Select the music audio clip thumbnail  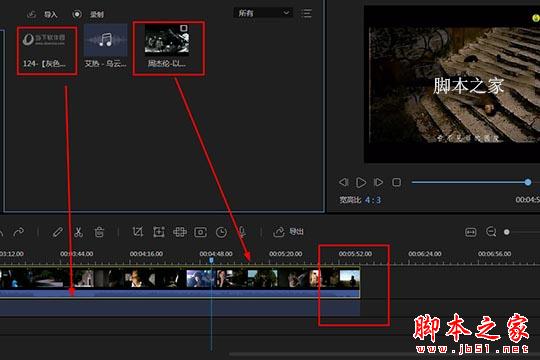click(x=106, y=40)
